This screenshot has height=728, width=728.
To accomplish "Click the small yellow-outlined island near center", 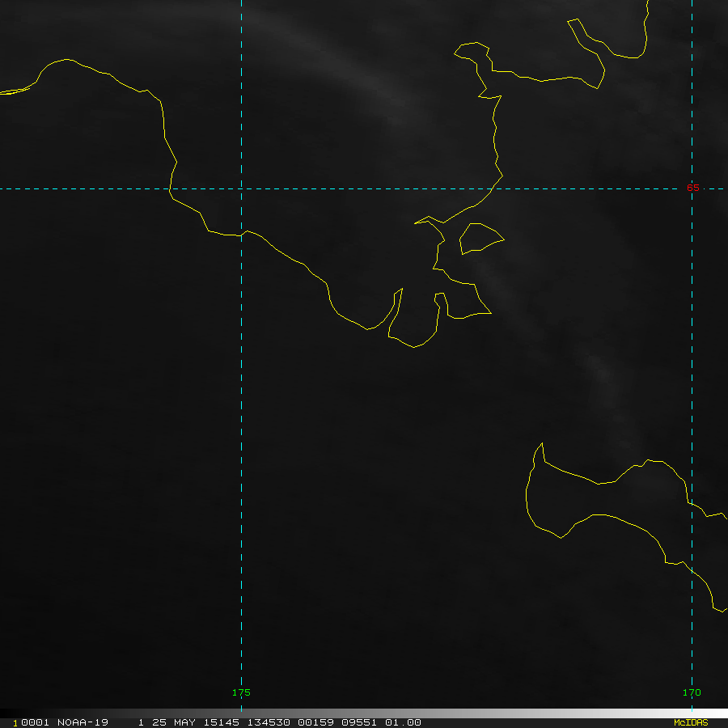I will 479,237.
